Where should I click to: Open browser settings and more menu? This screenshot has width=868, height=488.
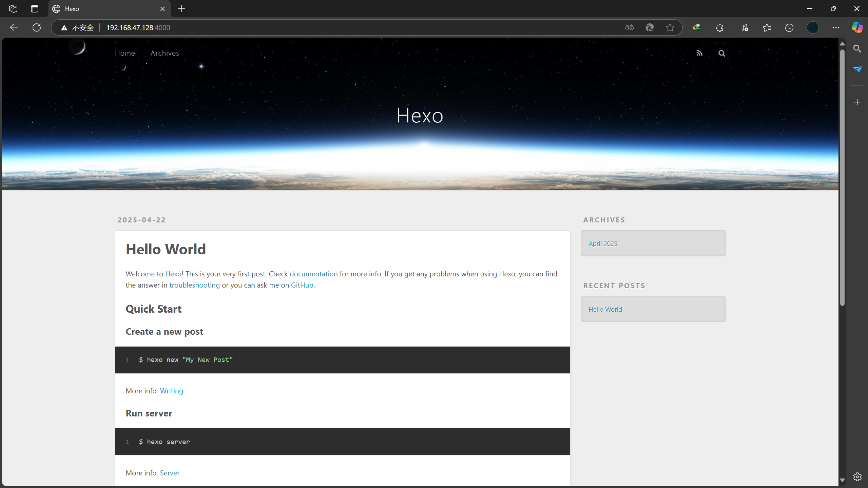coord(835,27)
